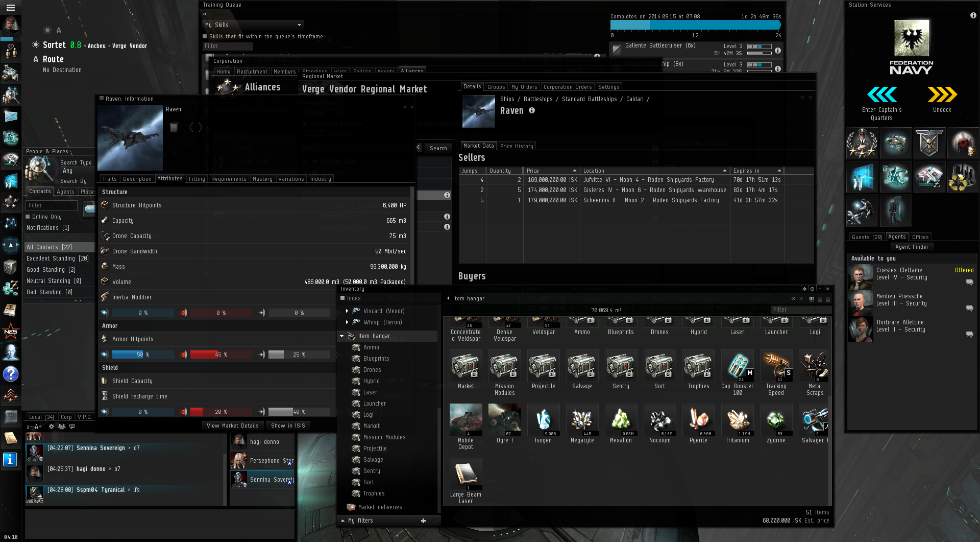Click the plus icon beside My filters
Image resolution: width=980 pixels, height=542 pixels.
[x=423, y=521]
